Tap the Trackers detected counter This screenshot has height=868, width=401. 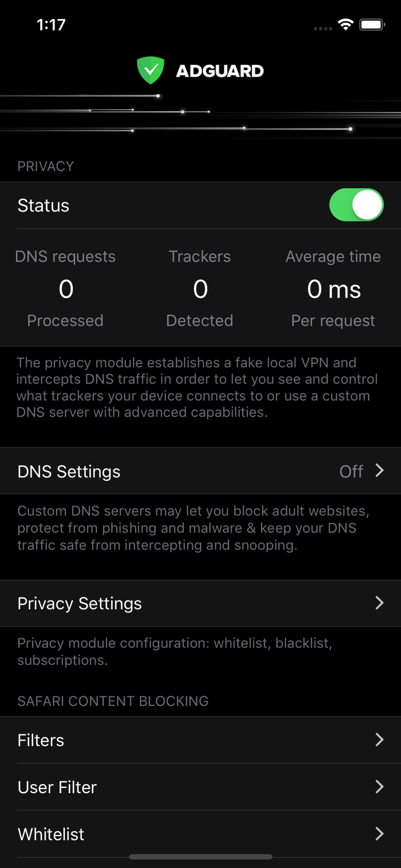(200, 289)
